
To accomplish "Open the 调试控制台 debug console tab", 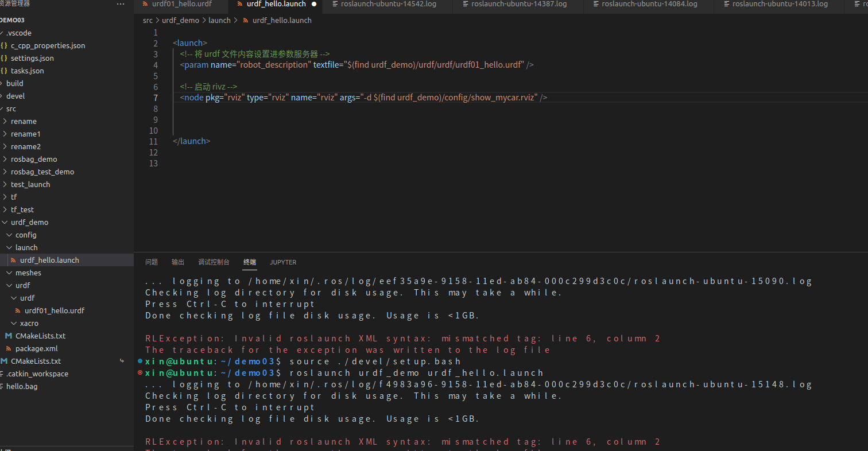I will (214, 262).
